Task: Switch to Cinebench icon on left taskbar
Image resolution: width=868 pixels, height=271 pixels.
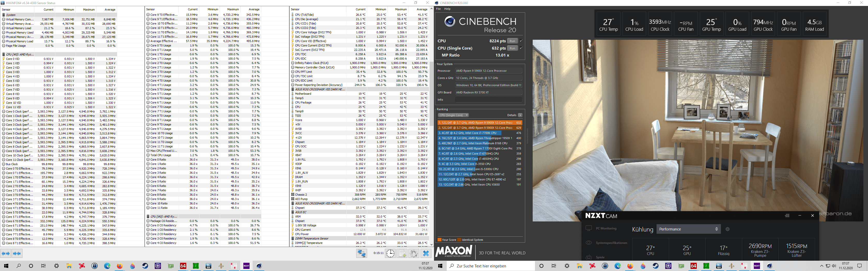Action: [259, 266]
